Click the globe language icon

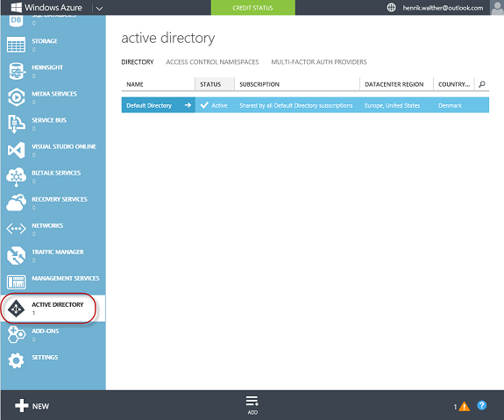(x=391, y=7)
